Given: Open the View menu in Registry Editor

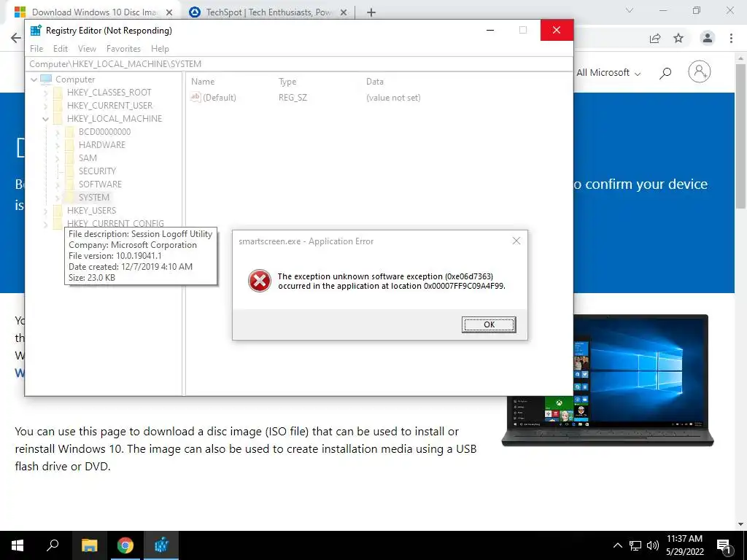Looking at the screenshot, I should (88, 49).
